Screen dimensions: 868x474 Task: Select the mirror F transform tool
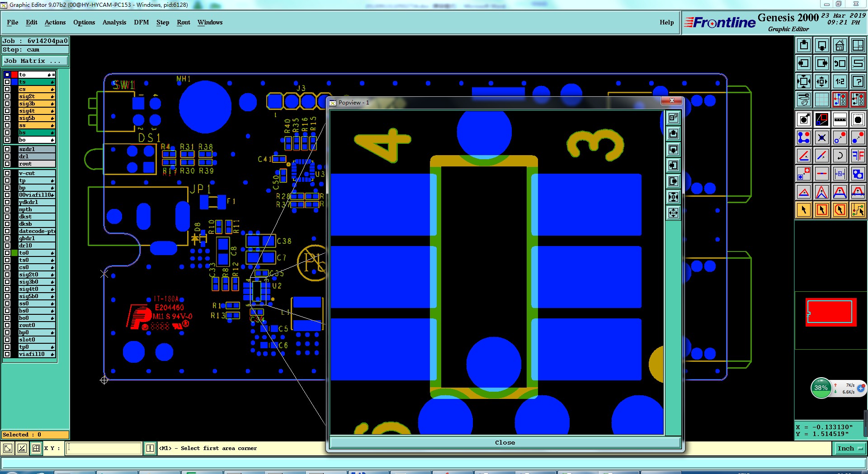858,156
